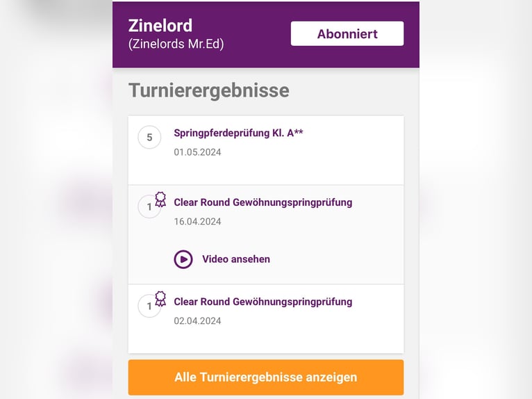Select the first tournament result card
The image size is (532, 399).
tap(266, 150)
